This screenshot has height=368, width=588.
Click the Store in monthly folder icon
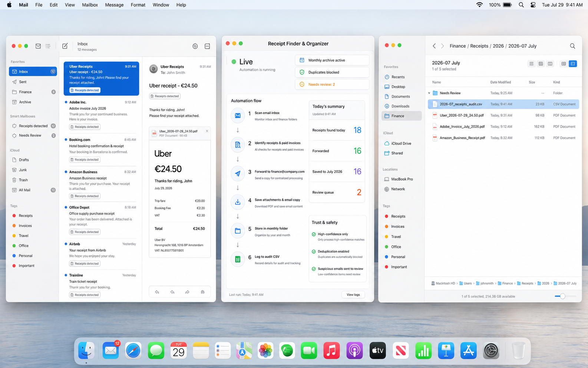tap(238, 231)
